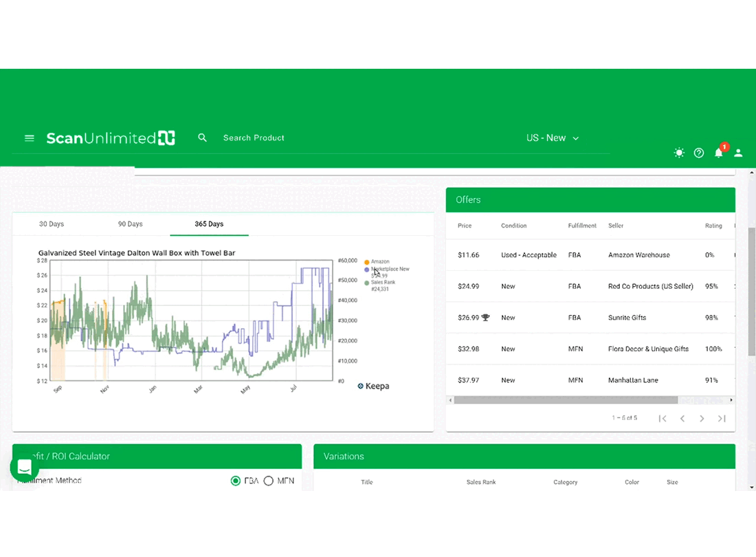Click the Keepa price history chart area
The height and width of the screenshot is (557, 756).
192,320
